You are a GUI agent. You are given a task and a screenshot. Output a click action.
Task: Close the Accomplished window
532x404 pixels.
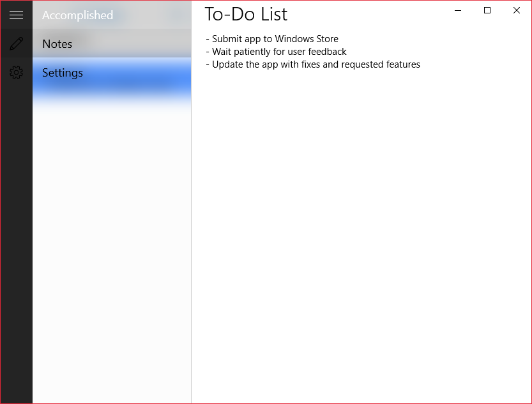click(517, 10)
